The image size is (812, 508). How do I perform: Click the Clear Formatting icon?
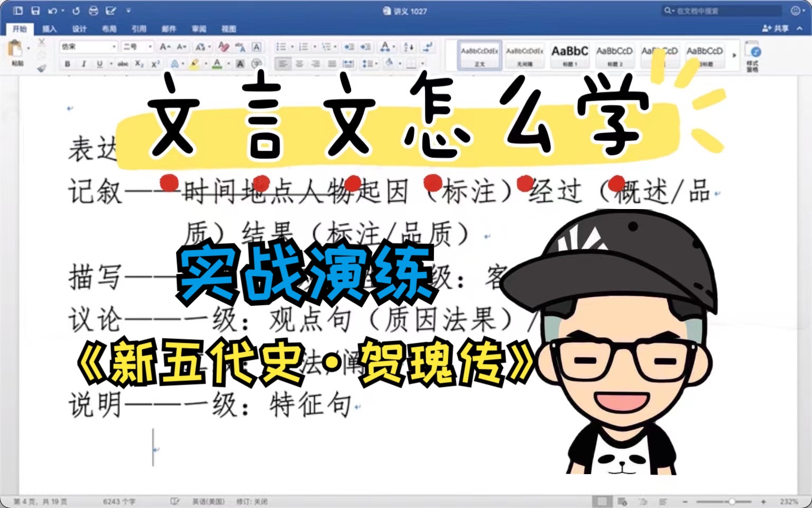coord(224,47)
